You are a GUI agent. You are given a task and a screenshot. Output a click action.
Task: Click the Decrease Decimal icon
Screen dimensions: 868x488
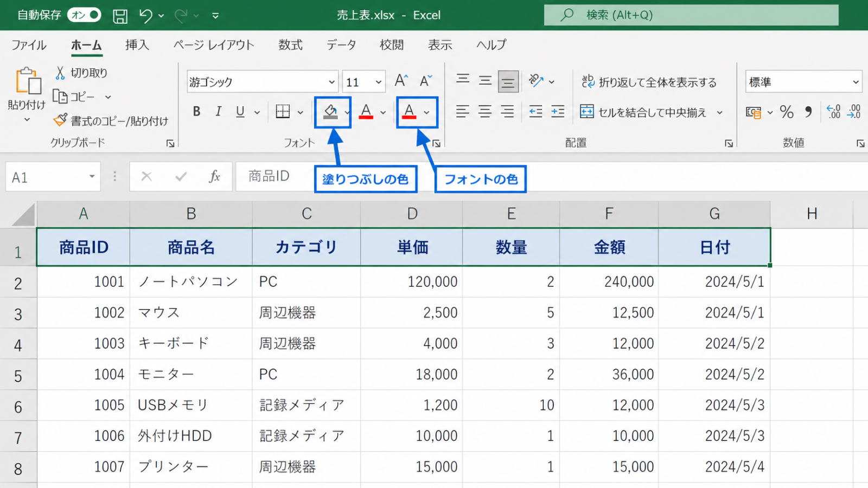tap(854, 112)
